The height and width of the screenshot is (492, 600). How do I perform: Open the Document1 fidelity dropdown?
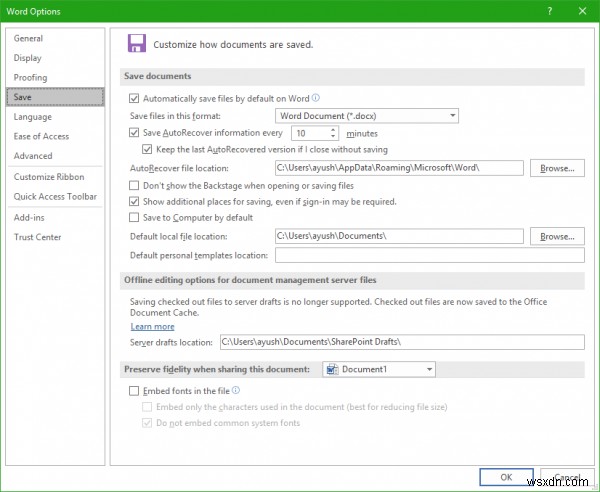378,369
